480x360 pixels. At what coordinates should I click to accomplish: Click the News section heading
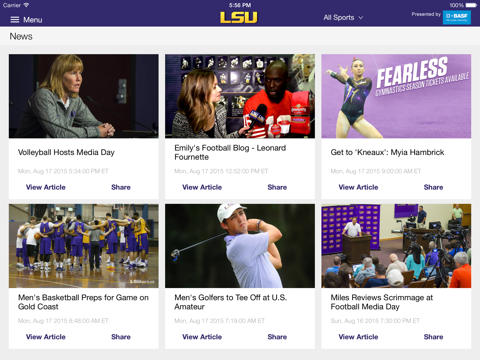(21, 36)
